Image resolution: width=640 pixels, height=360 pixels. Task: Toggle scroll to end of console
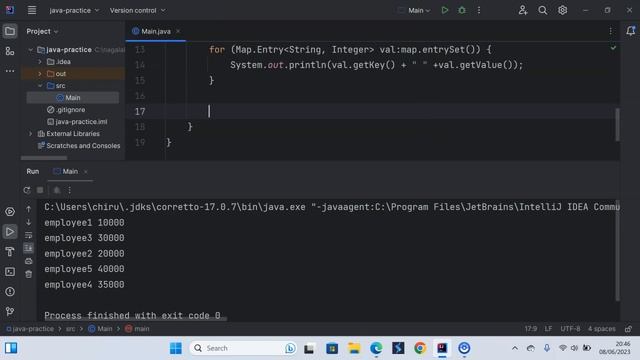[29, 248]
